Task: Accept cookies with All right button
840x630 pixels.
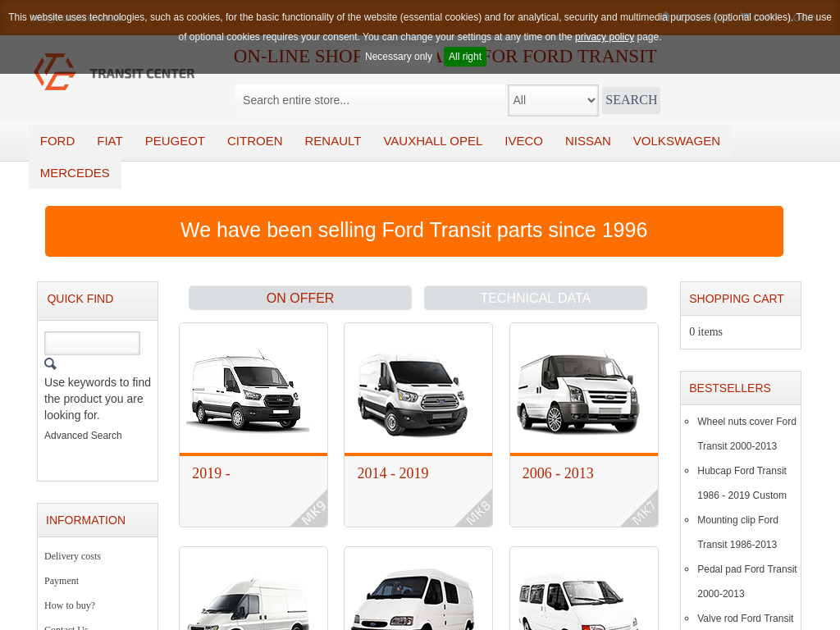Action: coord(464,57)
